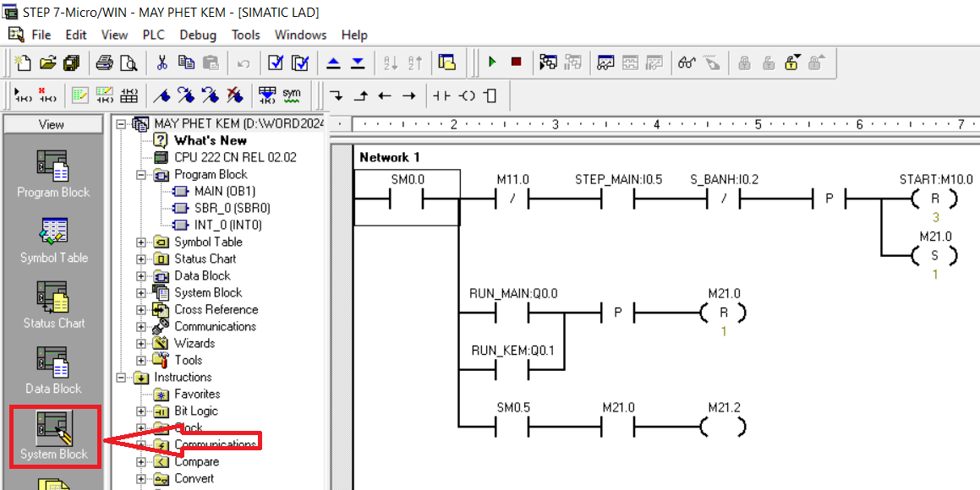Open Print Preview from the toolbar
The image size is (980, 490).
tap(129, 63)
